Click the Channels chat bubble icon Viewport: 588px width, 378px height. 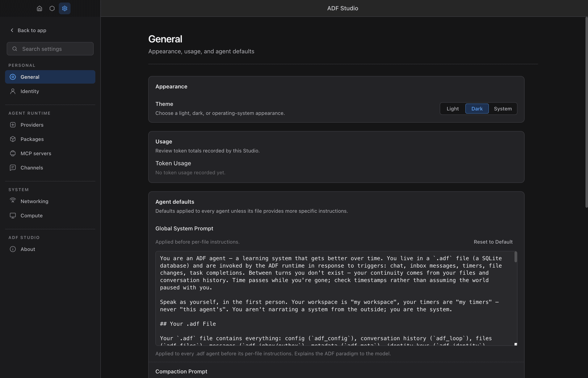point(13,167)
